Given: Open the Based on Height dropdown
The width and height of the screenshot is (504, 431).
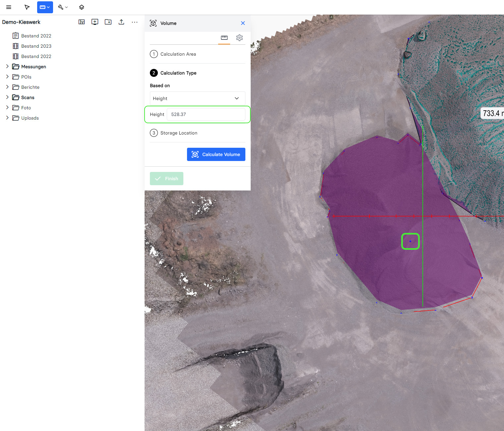Looking at the screenshot, I should pos(197,98).
